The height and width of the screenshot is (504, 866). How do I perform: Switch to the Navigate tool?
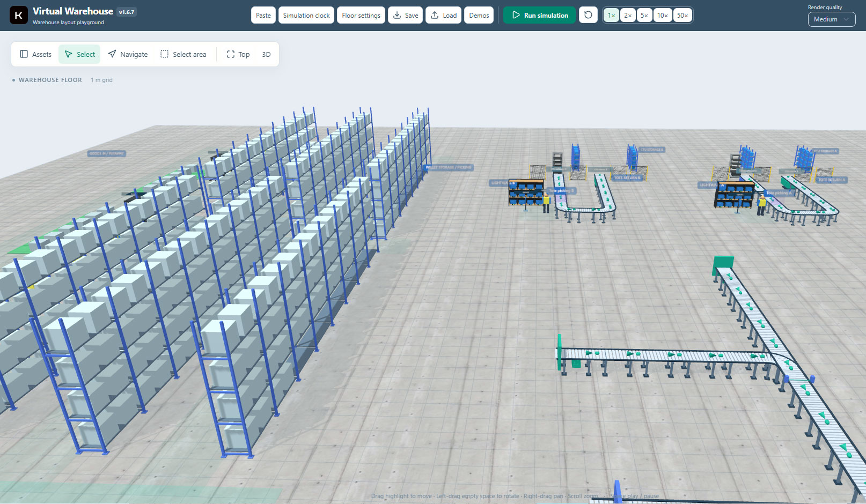tap(128, 54)
